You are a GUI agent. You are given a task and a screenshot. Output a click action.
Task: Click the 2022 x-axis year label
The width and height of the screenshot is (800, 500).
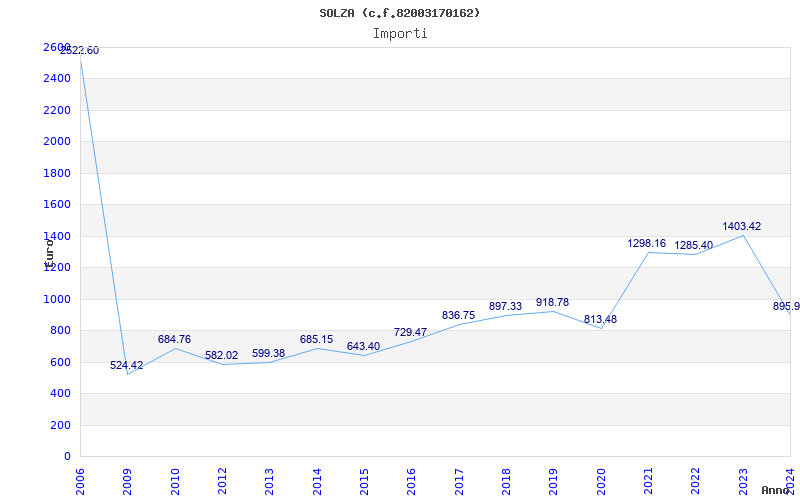pyautogui.click(x=695, y=481)
